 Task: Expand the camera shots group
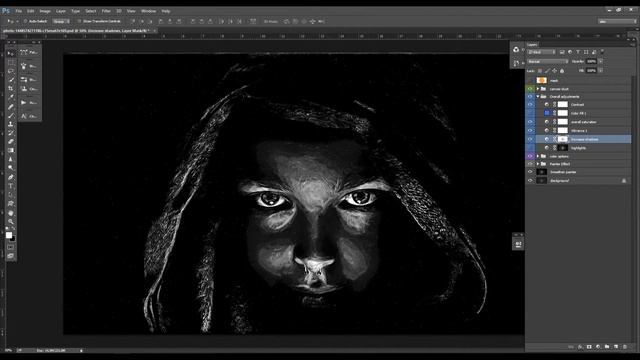(538, 89)
